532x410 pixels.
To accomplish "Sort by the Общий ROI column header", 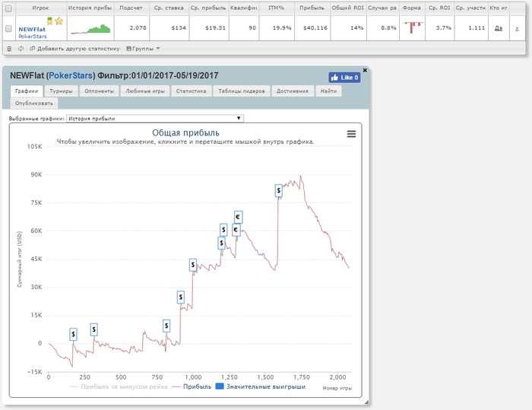I will (348, 8).
